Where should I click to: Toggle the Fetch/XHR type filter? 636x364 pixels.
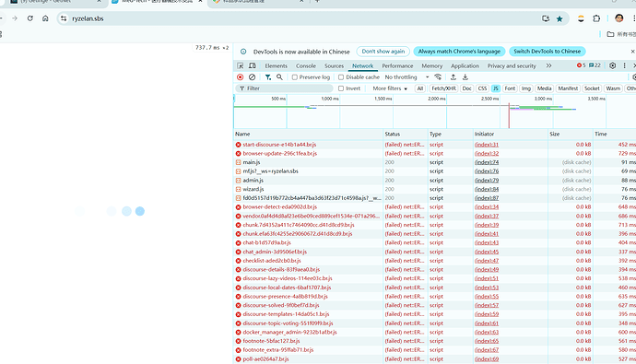click(443, 88)
